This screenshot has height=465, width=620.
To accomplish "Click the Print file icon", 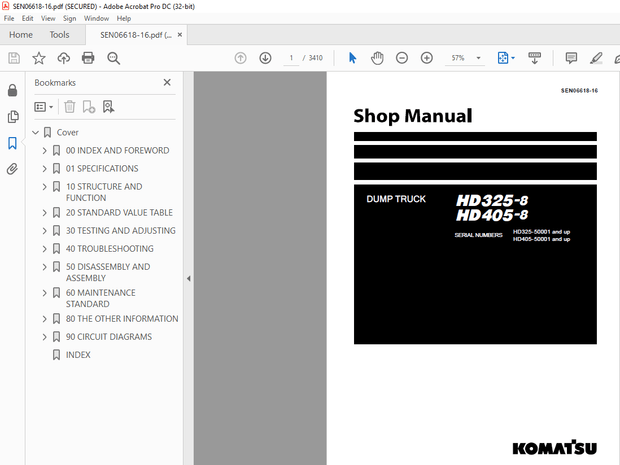I will point(88,58).
